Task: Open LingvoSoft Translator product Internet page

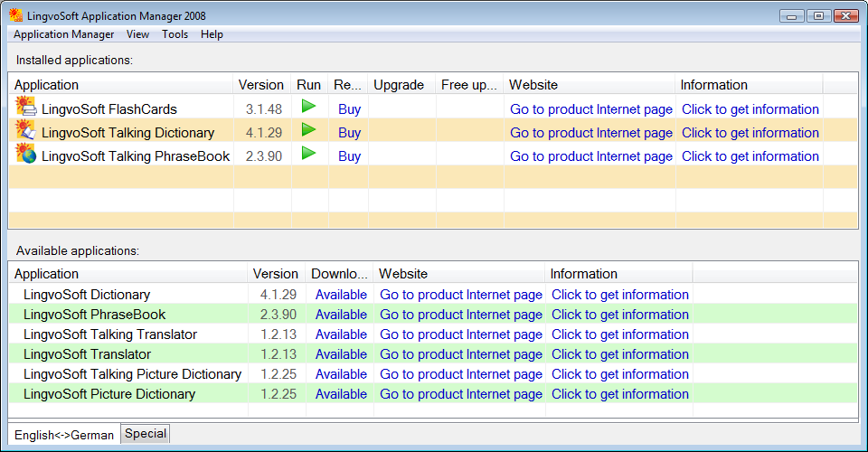Action: click(460, 354)
